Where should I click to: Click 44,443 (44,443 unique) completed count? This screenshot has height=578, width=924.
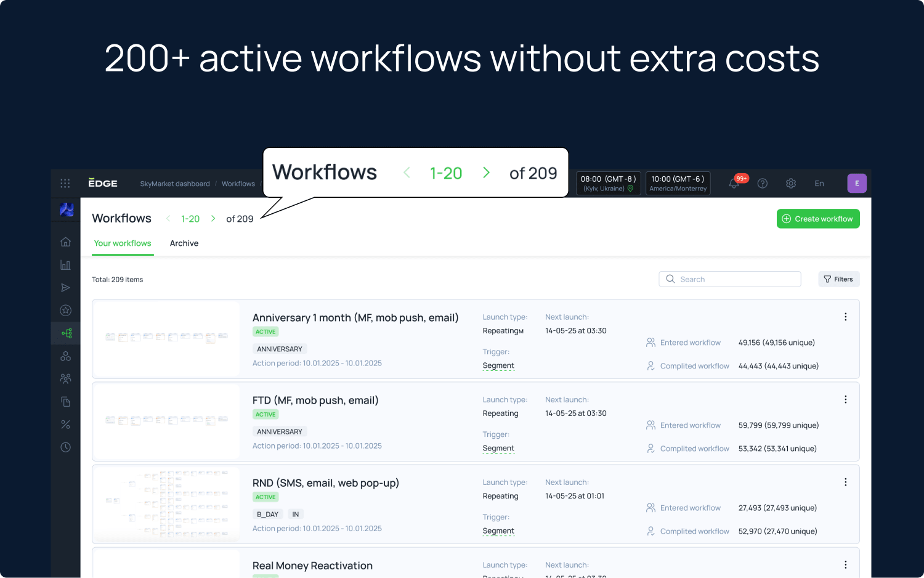tap(779, 366)
